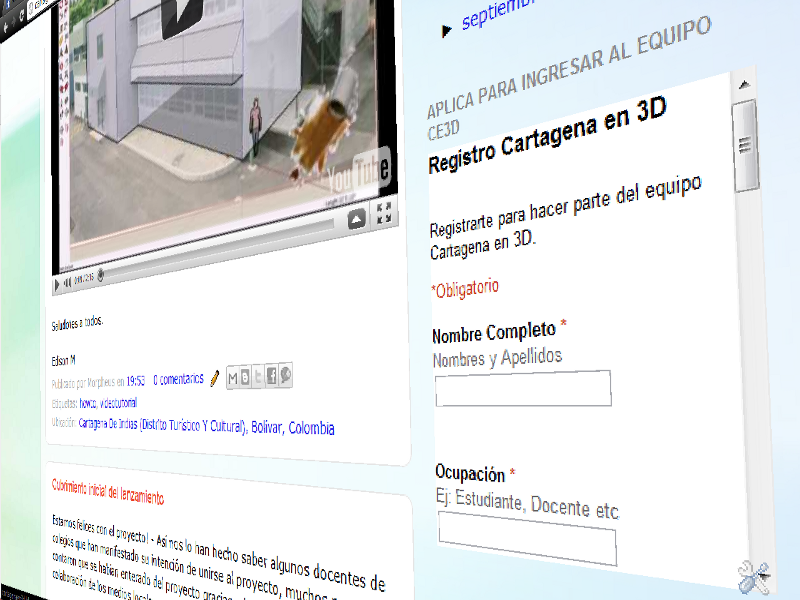Click the Facebook tab icon in the browser
Image resolution: width=800 pixels, height=600 pixels.
pos(9,4)
